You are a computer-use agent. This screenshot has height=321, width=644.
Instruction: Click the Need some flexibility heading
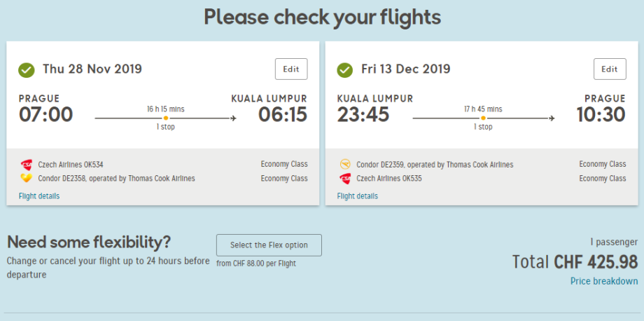89,243
